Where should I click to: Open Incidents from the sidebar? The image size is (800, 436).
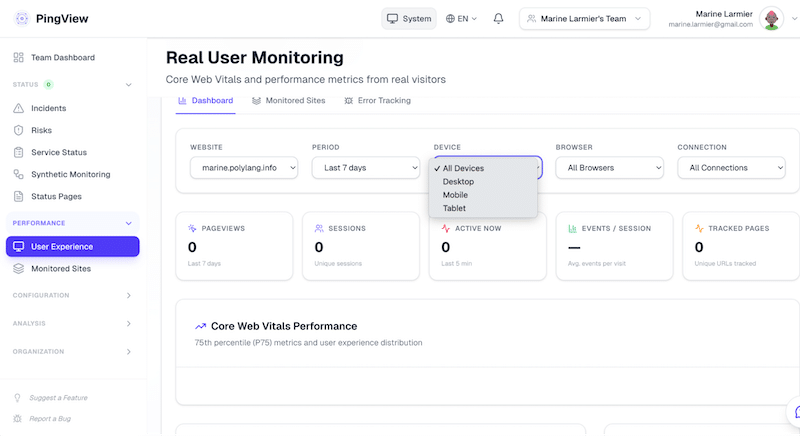[50, 108]
